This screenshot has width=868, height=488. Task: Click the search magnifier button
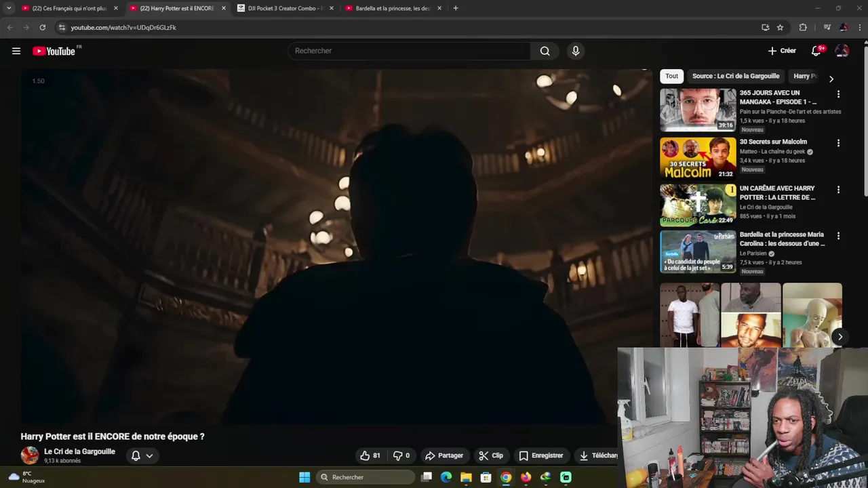pyautogui.click(x=545, y=51)
